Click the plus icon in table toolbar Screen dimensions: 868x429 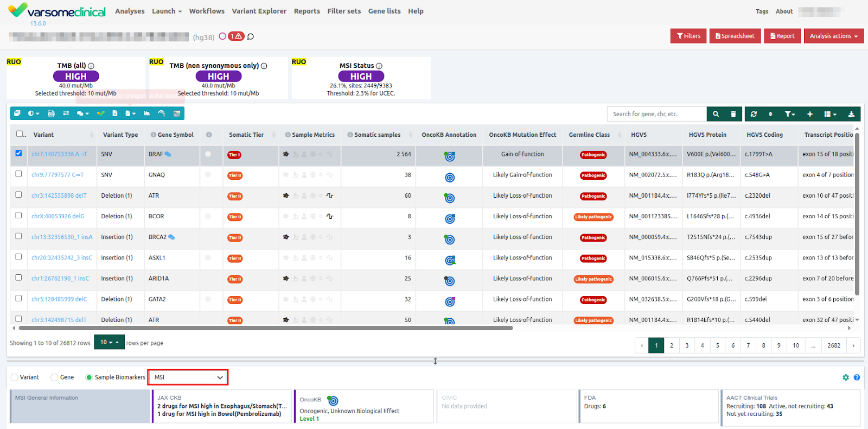pos(809,114)
